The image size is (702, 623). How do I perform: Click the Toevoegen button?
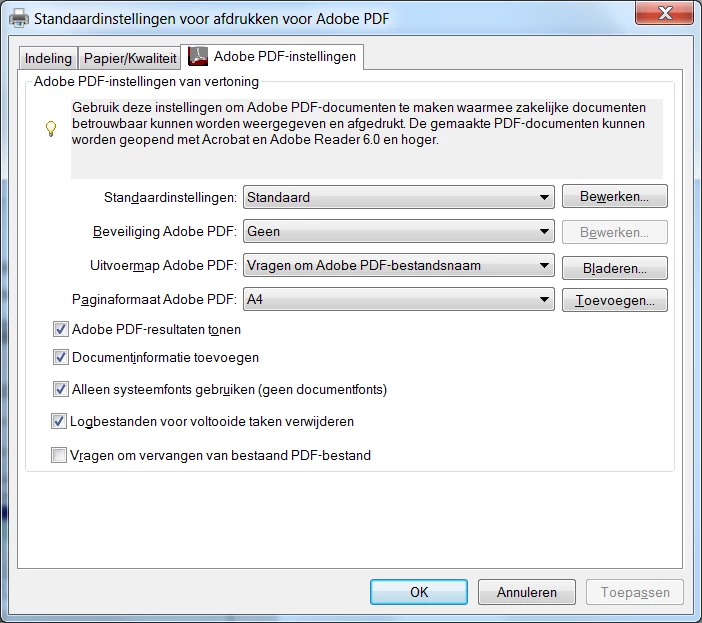615,300
